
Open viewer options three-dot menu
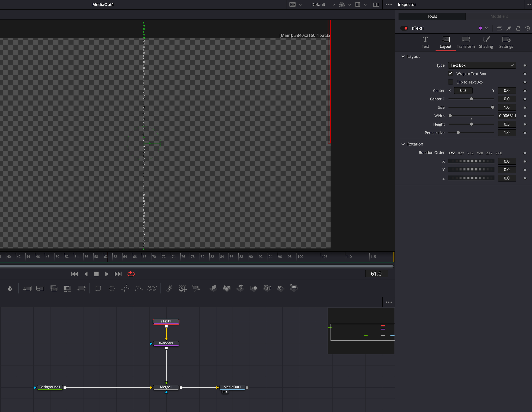tap(389, 5)
